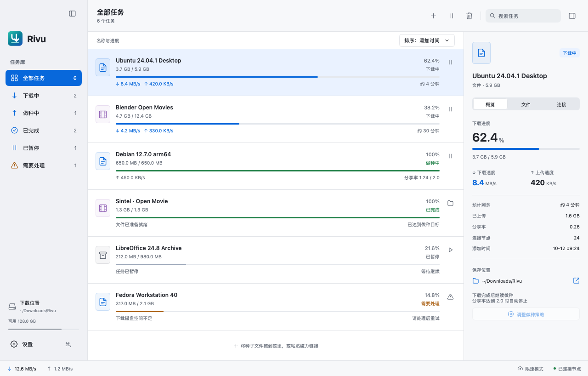Click the 12.6 MB/s download speed in status bar
The image size is (588, 376).
pos(22,369)
